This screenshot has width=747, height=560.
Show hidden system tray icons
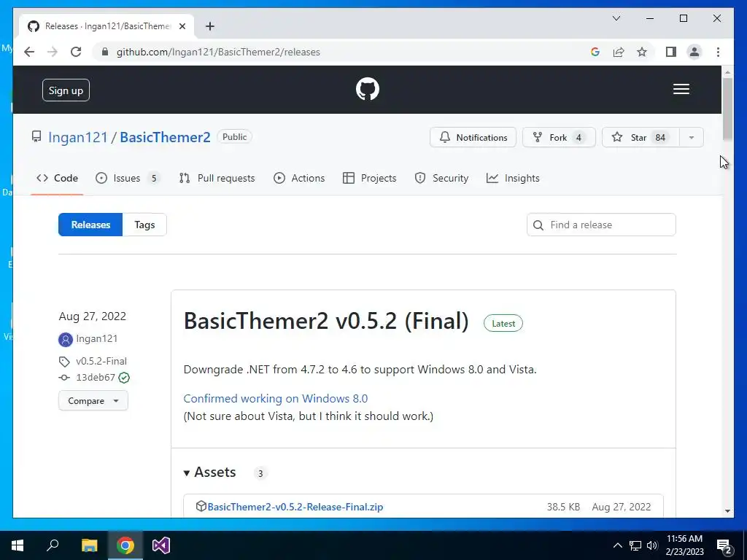tap(617, 545)
